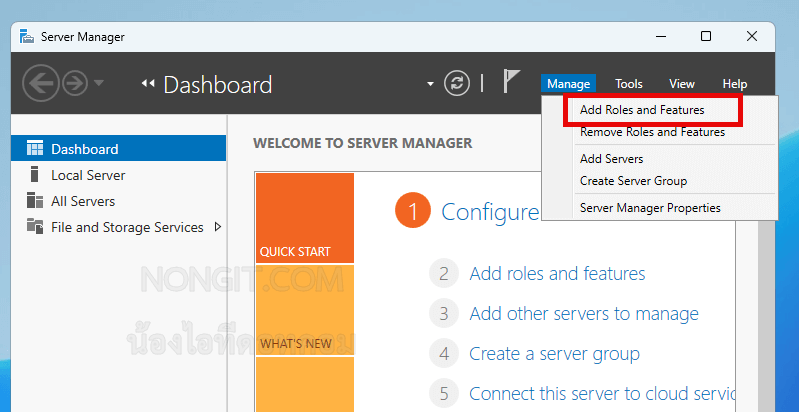The height and width of the screenshot is (412, 799).
Task: Click the Create a server group link
Action: (x=554, y=353)
